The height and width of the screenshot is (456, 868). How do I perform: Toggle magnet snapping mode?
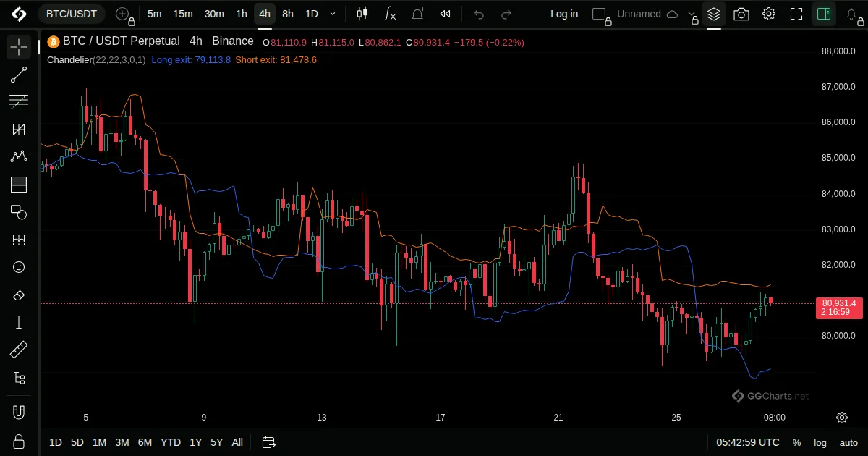tap(19, 413)
